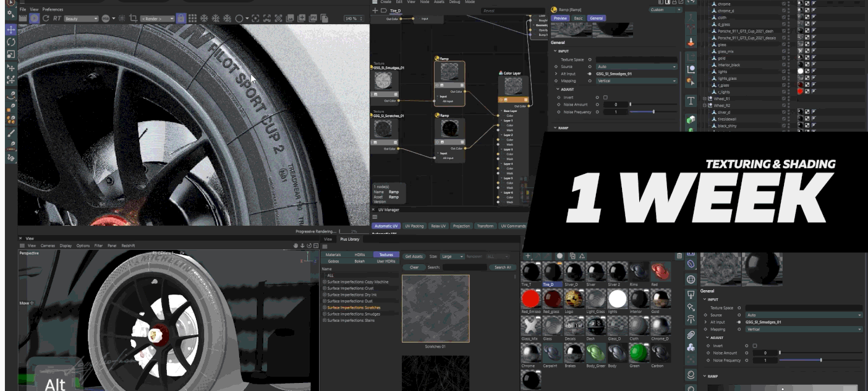Click the RGB channel circle icon
Image resolution: width=868 pixels, height=391 pixels.
(106, 19)
